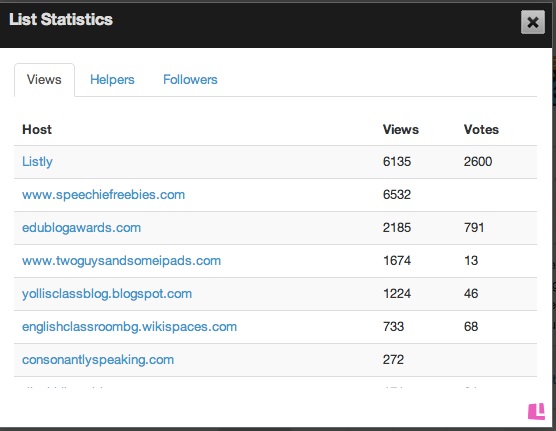The width and height of the screenshot is (556, 431).
Task: Select the 6135 views cell for Listly
Action: tap(397, 162)
